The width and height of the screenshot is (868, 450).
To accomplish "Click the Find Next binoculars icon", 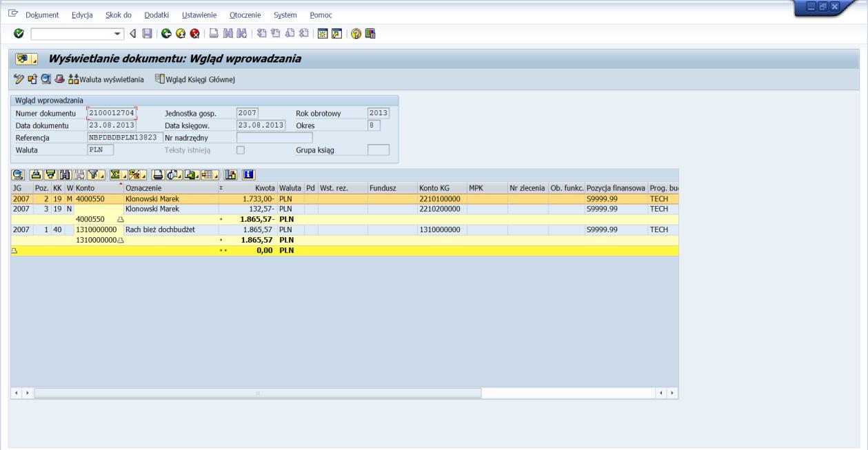I will coord(241,33).
